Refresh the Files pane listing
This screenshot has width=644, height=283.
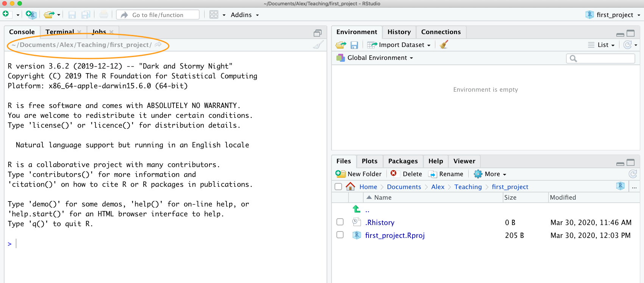point(633,174)
